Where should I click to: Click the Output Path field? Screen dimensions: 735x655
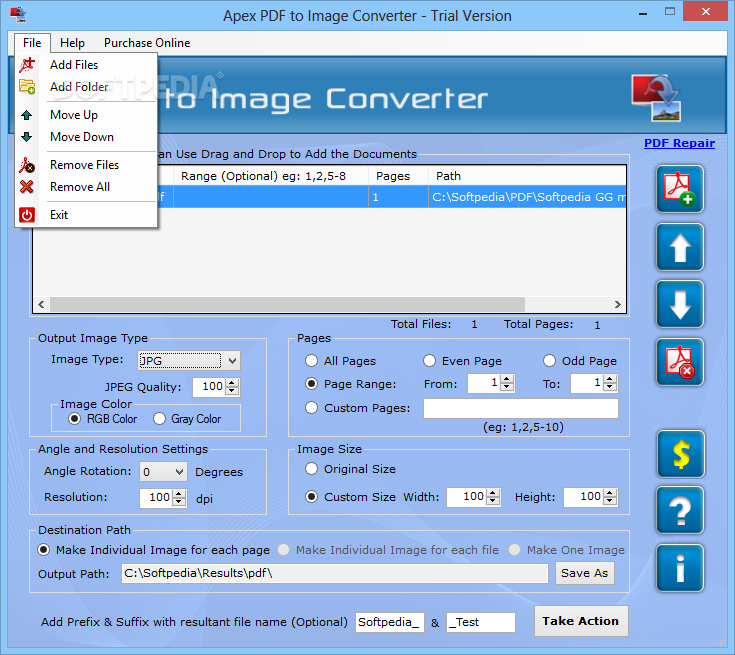click(335, 573)
